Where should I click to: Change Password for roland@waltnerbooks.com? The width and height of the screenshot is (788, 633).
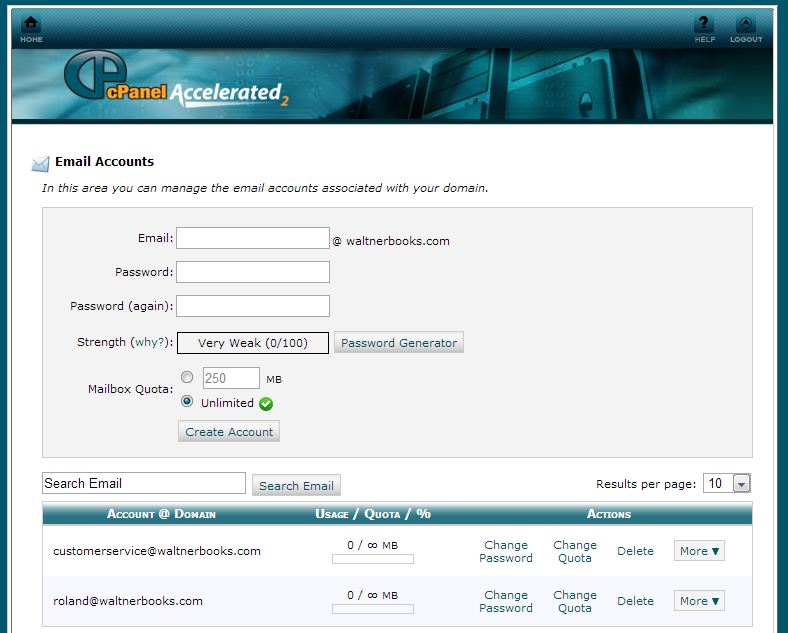coord(506,601)
